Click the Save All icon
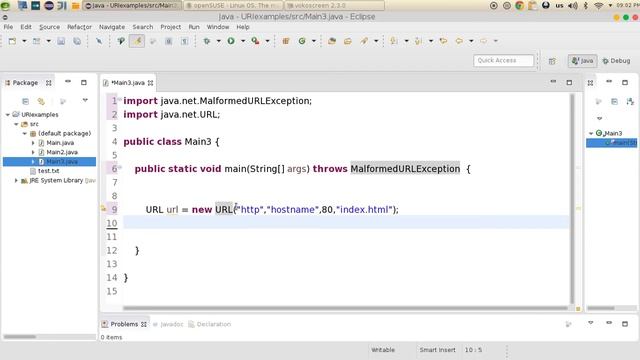This screenshot has width=640, height=360. pyautogui.click(x=77, y=41)
